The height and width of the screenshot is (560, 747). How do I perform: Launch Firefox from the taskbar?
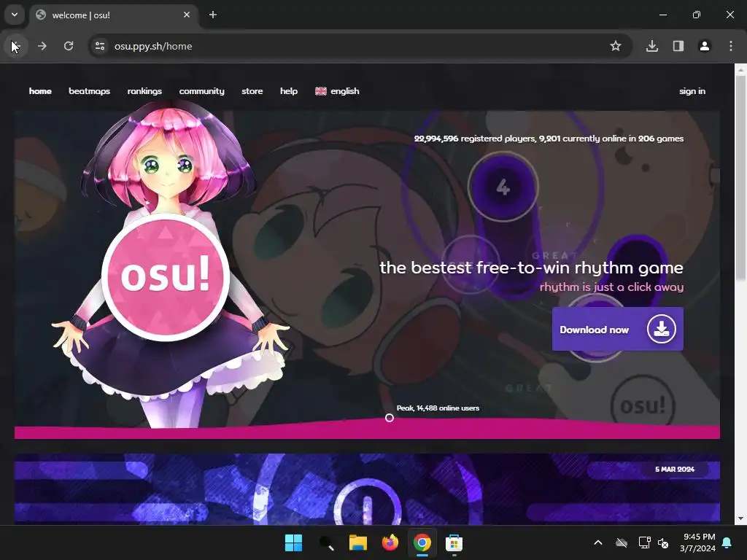[x=390, y=542]
